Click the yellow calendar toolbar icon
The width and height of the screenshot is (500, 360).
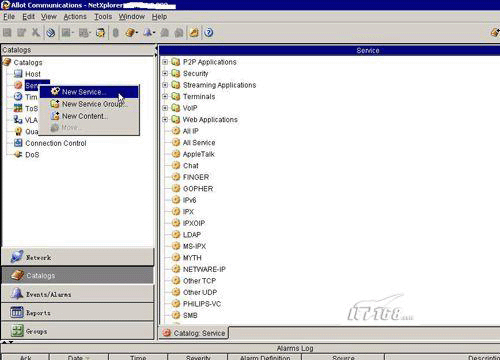tap(100, 33)
